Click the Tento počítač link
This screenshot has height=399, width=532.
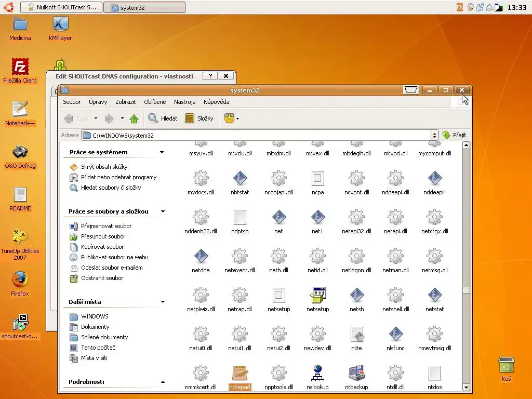click(98, 348)
